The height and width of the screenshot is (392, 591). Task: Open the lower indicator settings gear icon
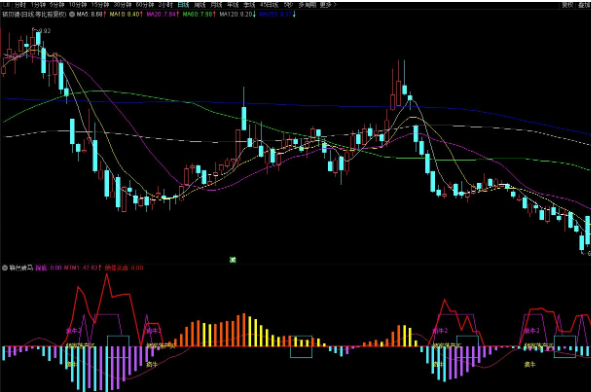pyautogui.click(x=5, y=268)
